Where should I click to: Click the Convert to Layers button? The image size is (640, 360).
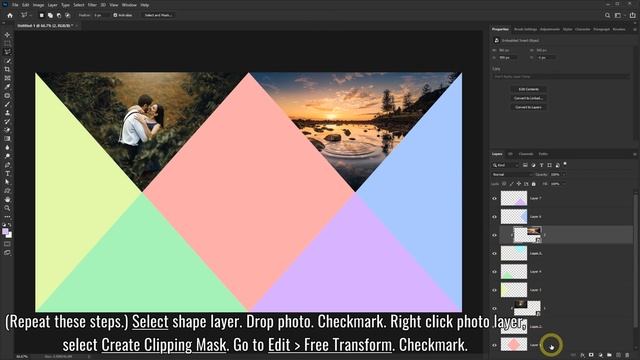coord(529,107)
